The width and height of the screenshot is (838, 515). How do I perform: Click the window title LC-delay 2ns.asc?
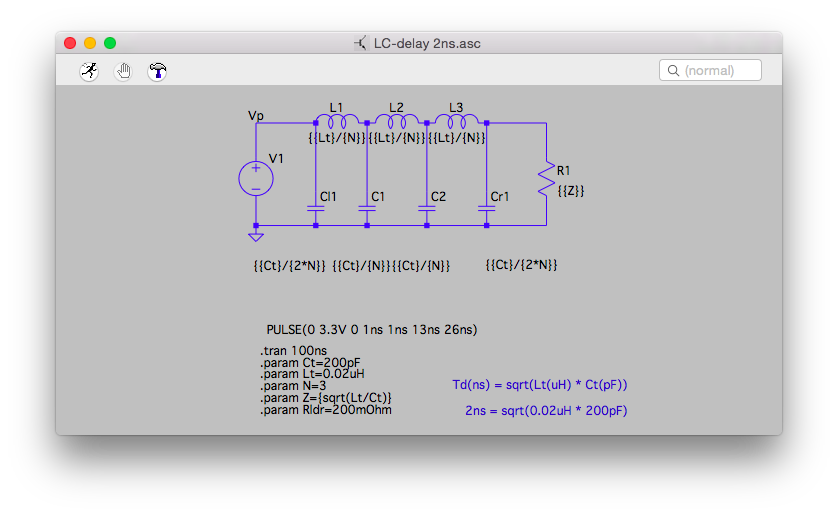[x=427, y=43]
